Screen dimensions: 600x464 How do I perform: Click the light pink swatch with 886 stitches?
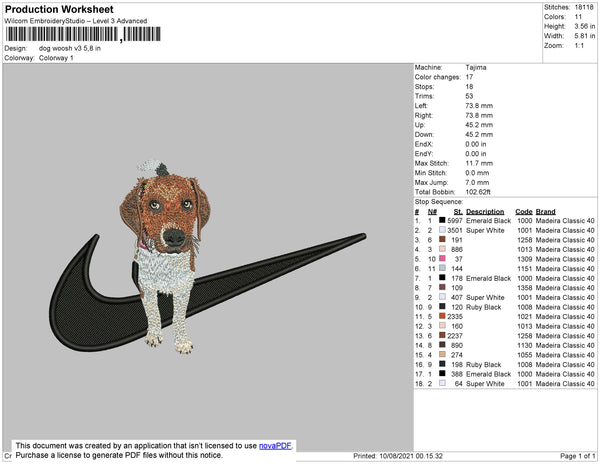(442, 249)
